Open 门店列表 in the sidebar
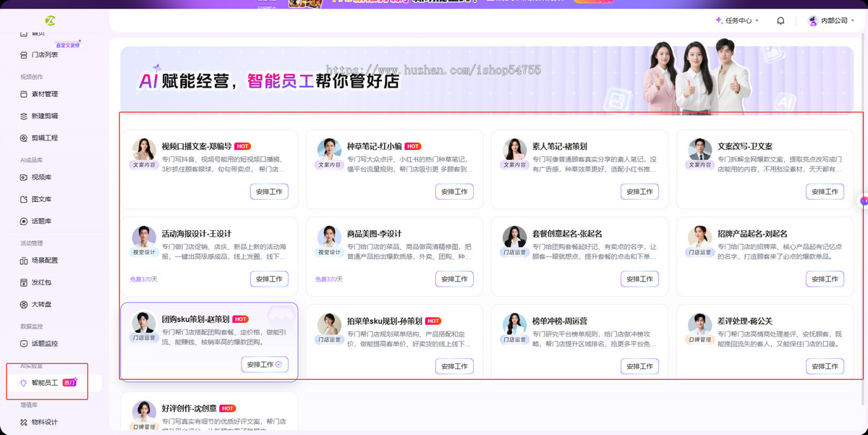Viewport: 868px width, 435px height. click(x=45, y=54)
